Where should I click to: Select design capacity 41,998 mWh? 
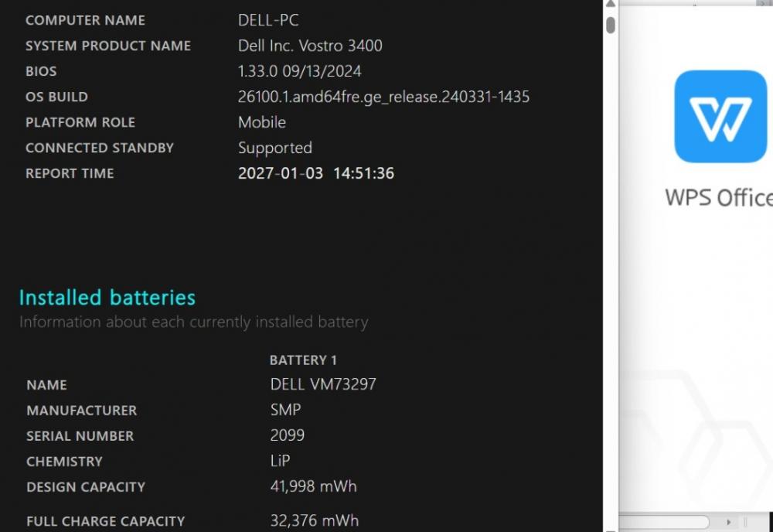point(314,486)
